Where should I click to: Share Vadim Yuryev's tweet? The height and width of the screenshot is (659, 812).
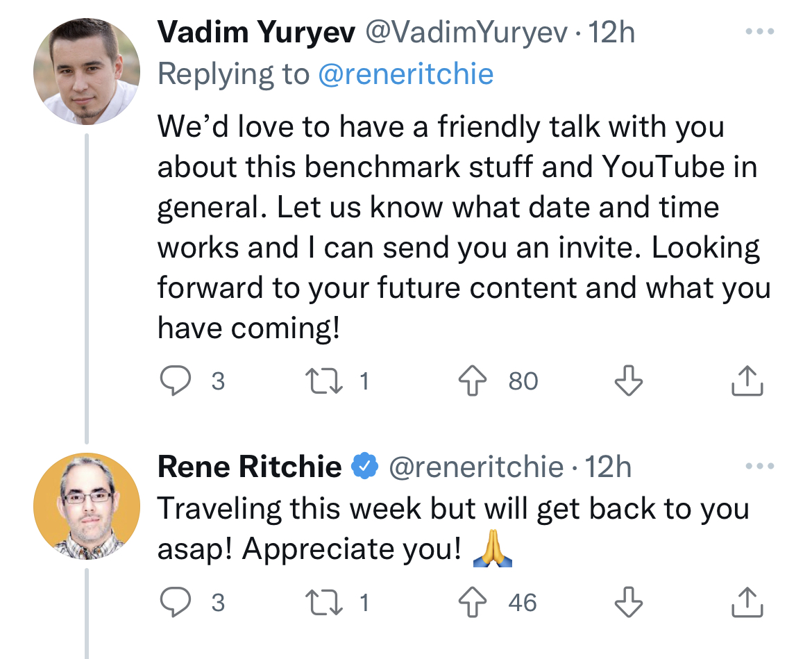(x=747, y=381)
